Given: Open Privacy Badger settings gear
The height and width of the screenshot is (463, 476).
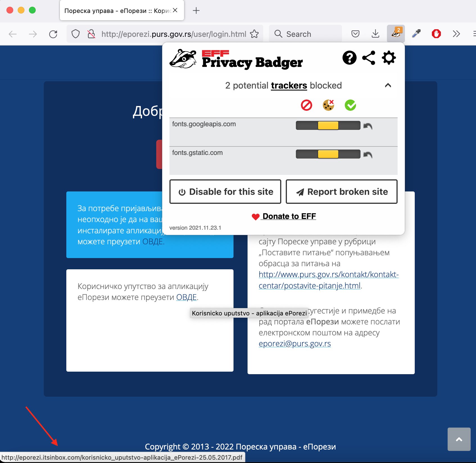Looking at the screenshot, I should pyautogui.click(x=389, y=58).
